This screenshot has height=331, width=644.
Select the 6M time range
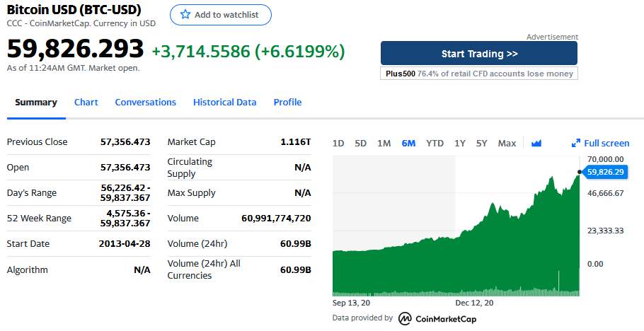tap(408, 143)
